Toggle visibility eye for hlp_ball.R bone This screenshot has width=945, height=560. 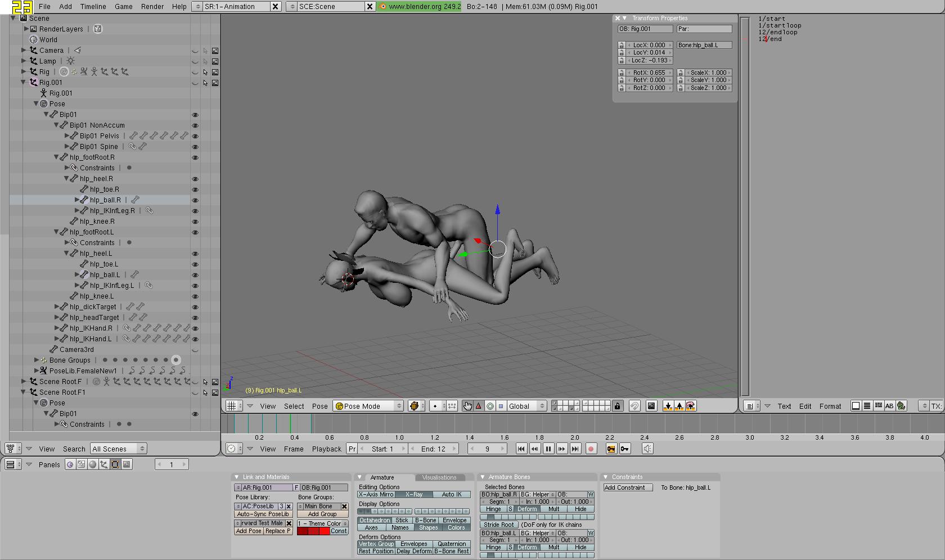coord(195,200)
